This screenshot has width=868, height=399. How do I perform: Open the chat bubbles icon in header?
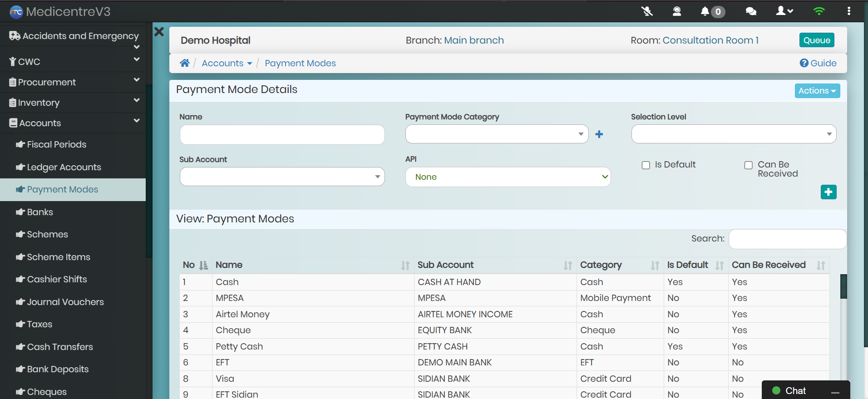pyautogui.click(x=751, y=11)
